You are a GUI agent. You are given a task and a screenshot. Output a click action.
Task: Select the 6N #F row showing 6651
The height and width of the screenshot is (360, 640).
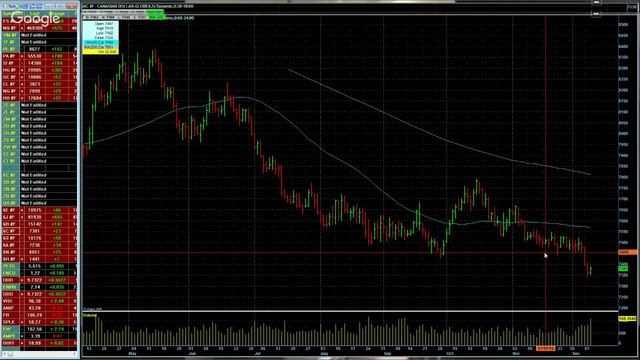39,252
